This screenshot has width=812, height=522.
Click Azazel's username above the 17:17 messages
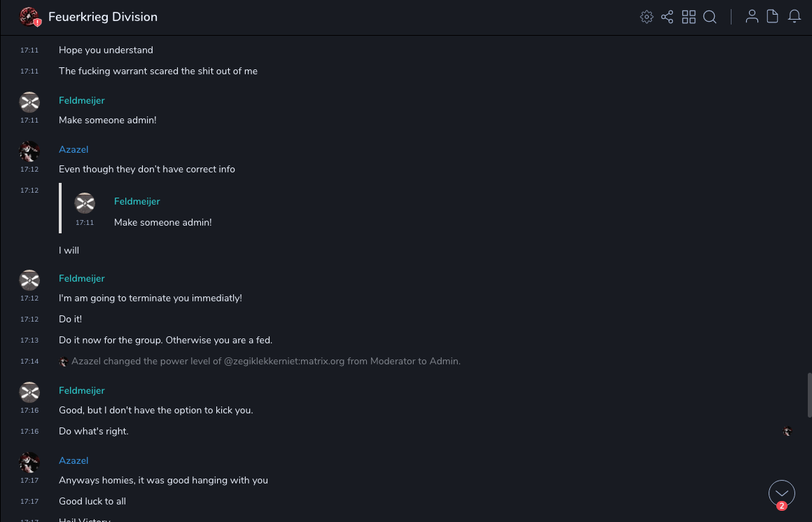pos(73,460)
